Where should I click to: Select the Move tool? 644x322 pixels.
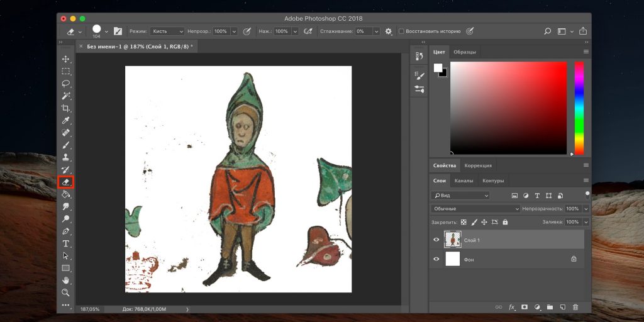(x=65, y=59)
